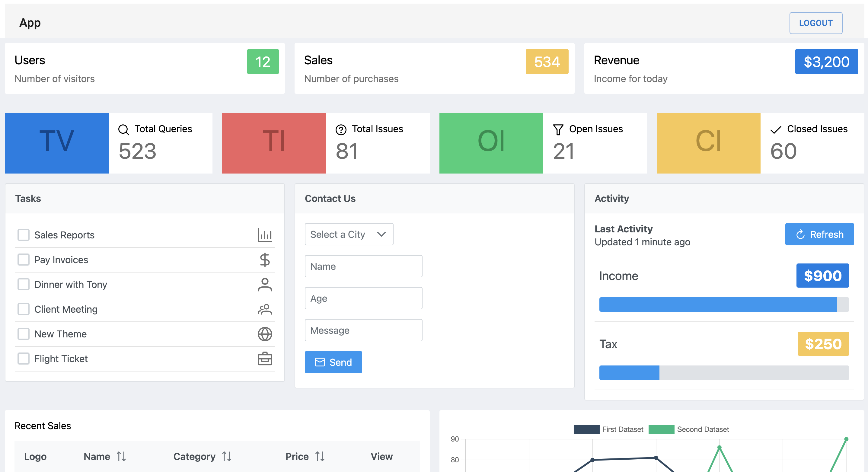Click the dollar icon next to Pay Invoices
868x472 pixels.
[264, 260]
